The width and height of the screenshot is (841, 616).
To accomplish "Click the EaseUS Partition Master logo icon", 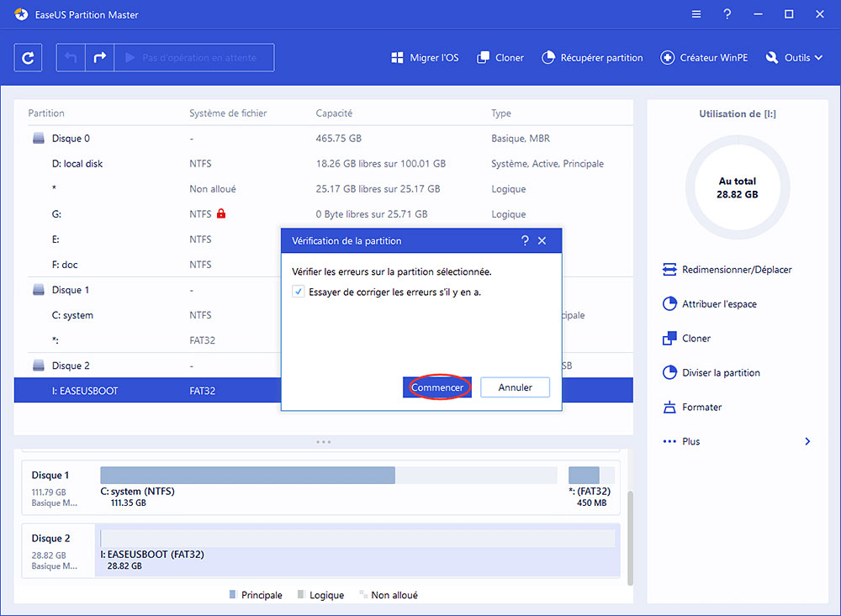I will tap(22, 14).
